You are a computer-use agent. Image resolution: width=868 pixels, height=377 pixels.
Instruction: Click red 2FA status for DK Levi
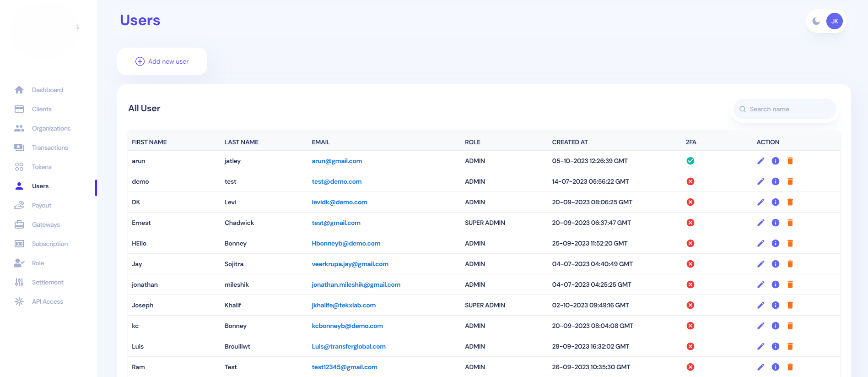[x=690, y=202]
